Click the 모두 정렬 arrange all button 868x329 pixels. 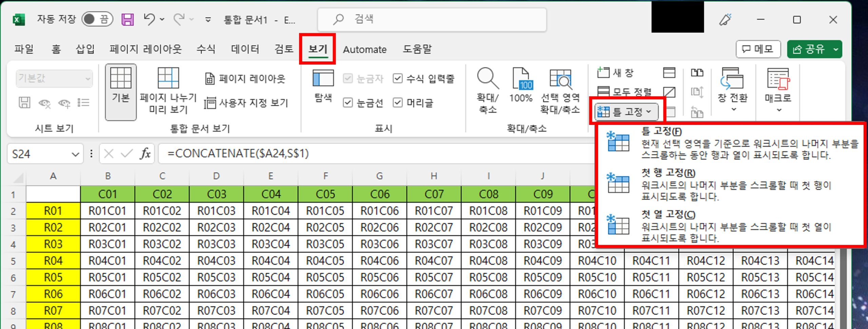(624, 91)
